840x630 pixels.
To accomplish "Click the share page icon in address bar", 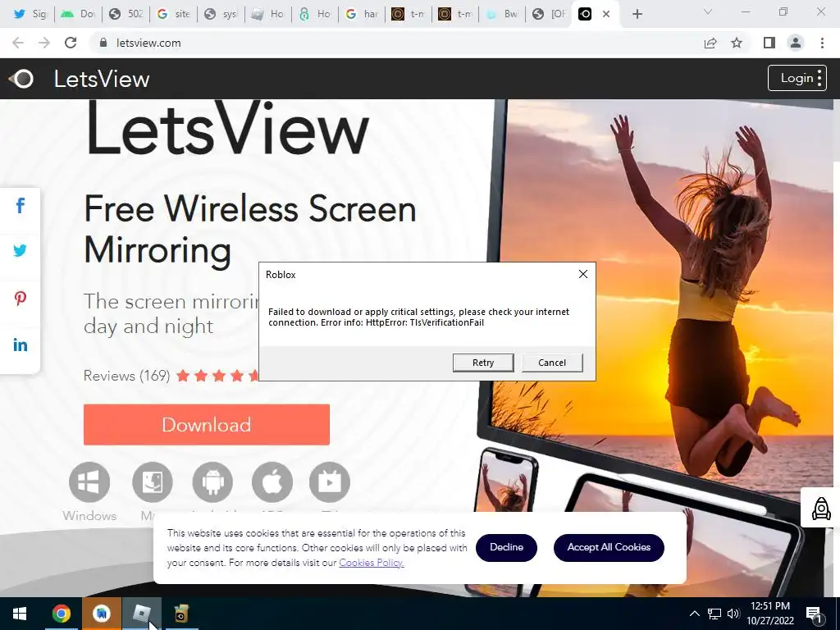I will (x=710, y=43).
